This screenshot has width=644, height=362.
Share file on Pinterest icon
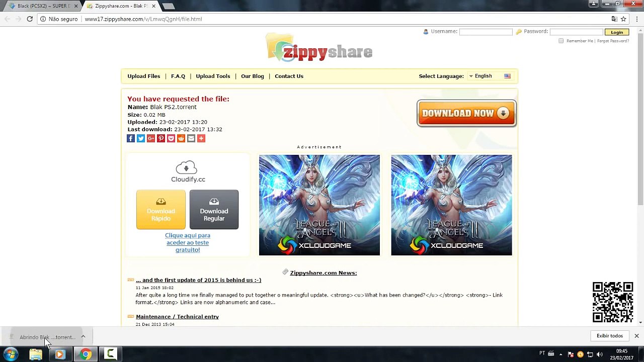pyautogui.click(x=161, y=138)
